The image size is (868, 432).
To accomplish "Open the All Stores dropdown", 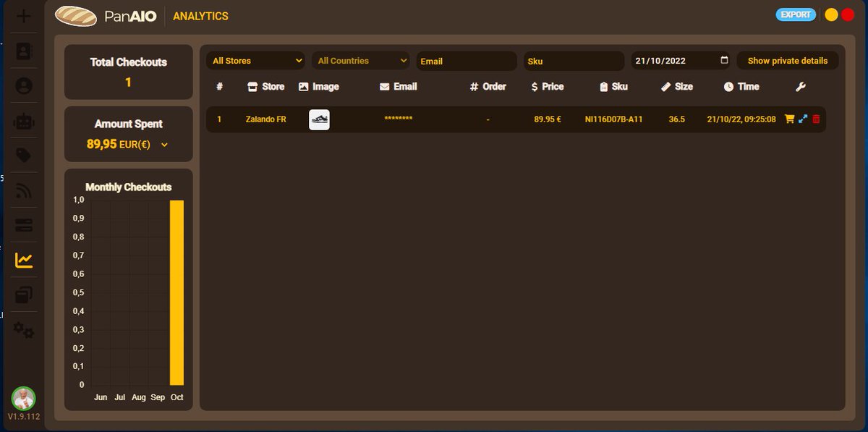I will pyautogui.click(x=257, y=61).
